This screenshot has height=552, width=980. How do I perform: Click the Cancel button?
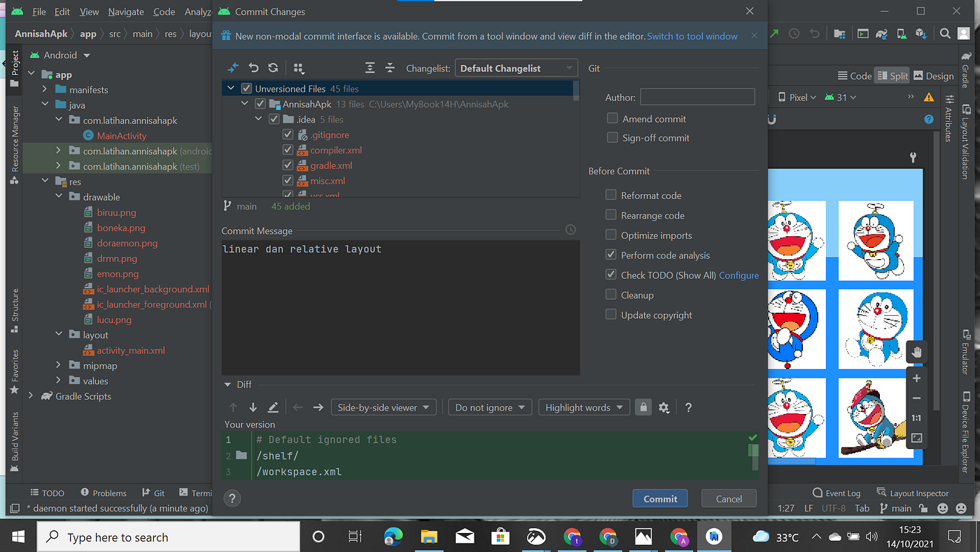tap(729, 499)
